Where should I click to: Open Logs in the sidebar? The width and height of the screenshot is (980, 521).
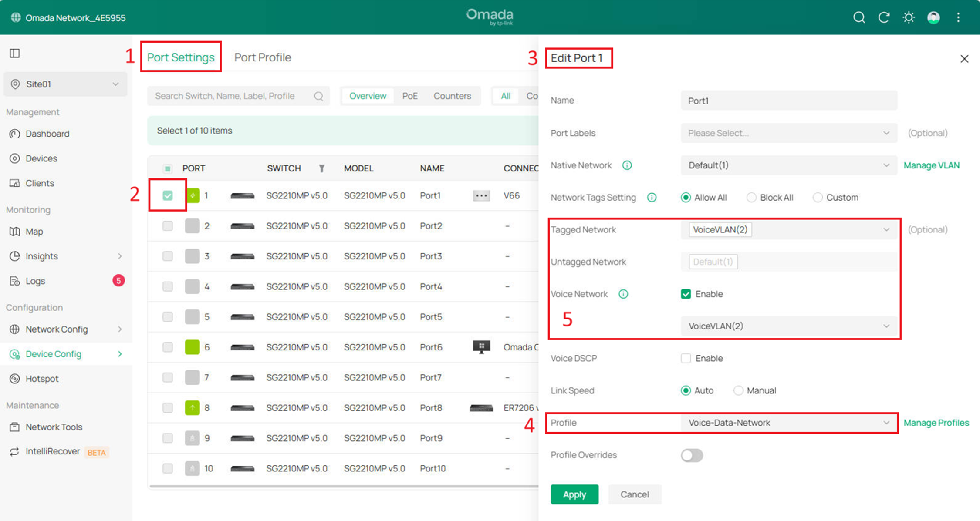pos(35,281)
